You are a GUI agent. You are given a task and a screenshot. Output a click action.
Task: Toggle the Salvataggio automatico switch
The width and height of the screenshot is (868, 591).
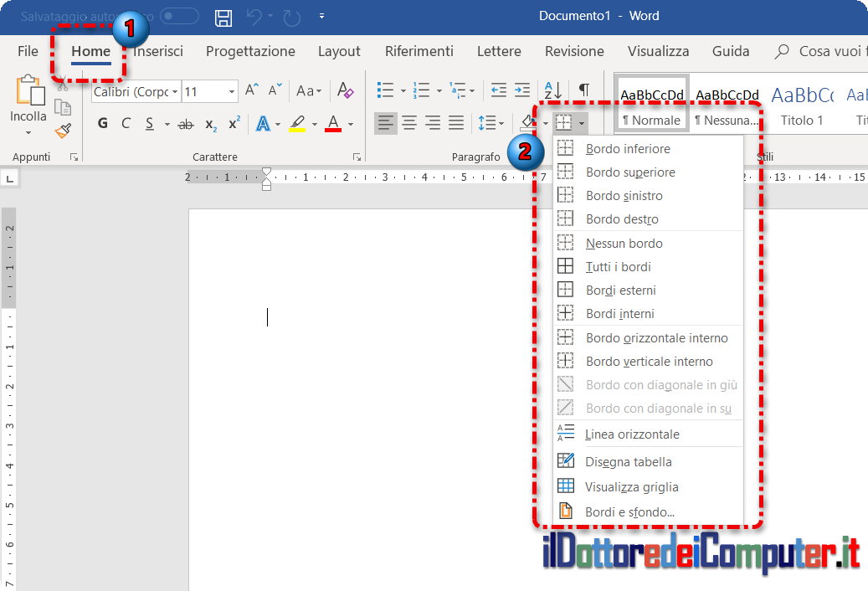click(x=179, y=16)
